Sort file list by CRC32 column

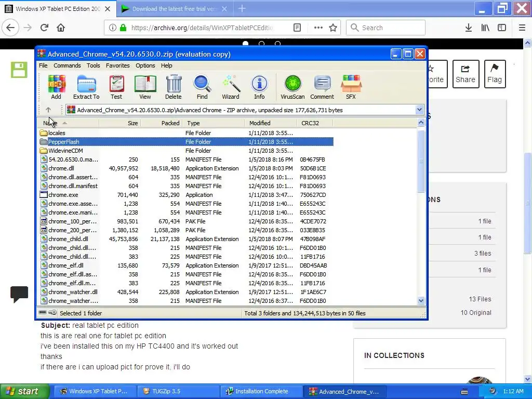coord(314,123)
